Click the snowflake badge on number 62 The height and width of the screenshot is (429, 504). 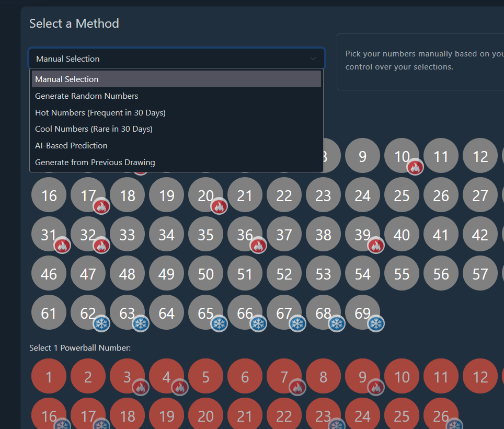click(101, 324)
